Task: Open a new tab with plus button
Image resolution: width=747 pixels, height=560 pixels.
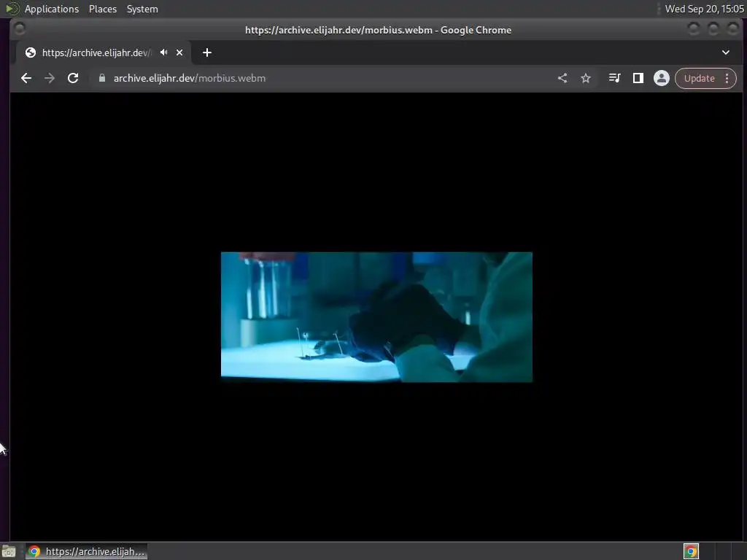Action: pyautogui.click(x=206, y=52)
